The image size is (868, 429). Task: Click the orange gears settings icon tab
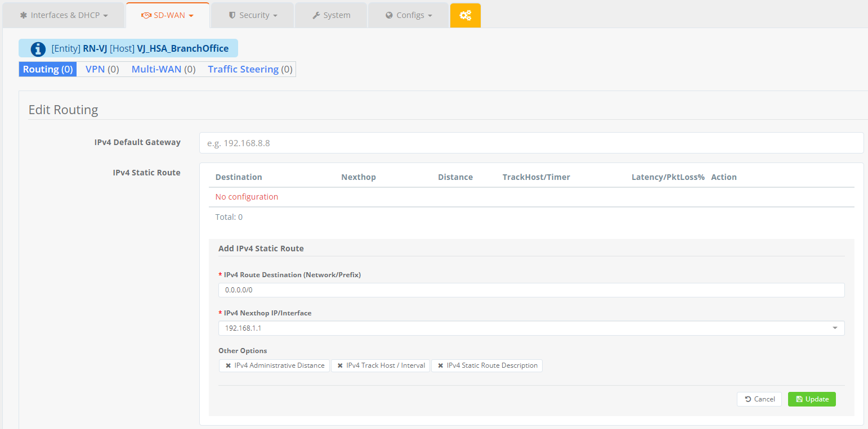(x=465, y=15)
